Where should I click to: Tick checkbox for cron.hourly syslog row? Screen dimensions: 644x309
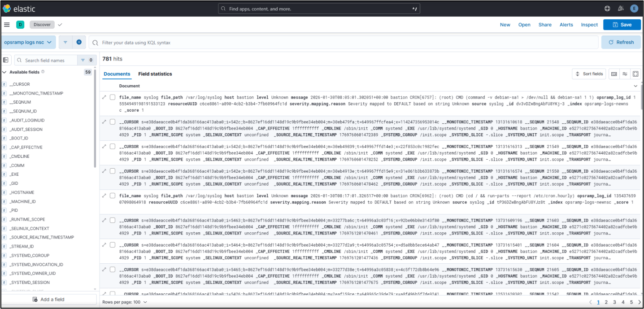[x=113, y=196]
